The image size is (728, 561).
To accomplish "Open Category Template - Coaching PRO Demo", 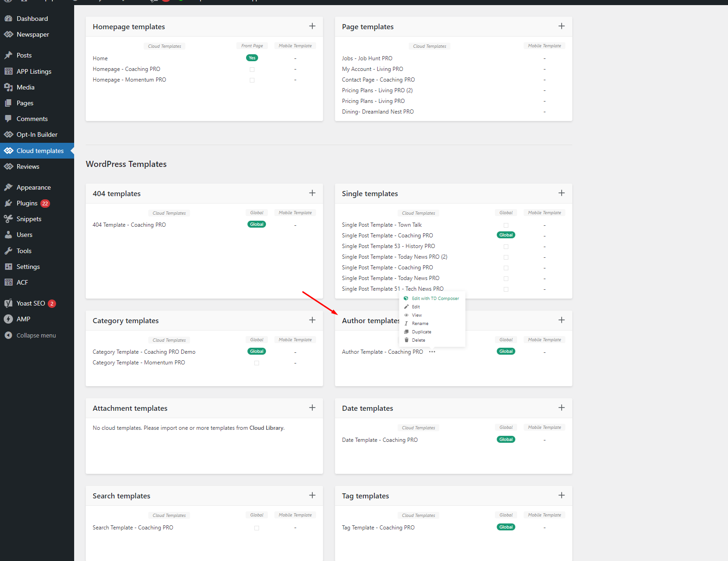I will point(144,352).
